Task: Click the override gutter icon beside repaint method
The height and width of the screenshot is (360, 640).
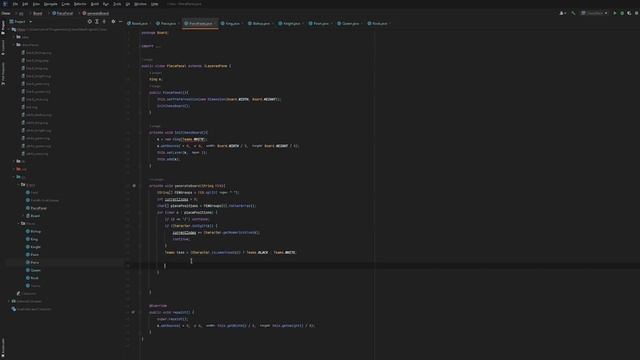Action: coord(133,312)
